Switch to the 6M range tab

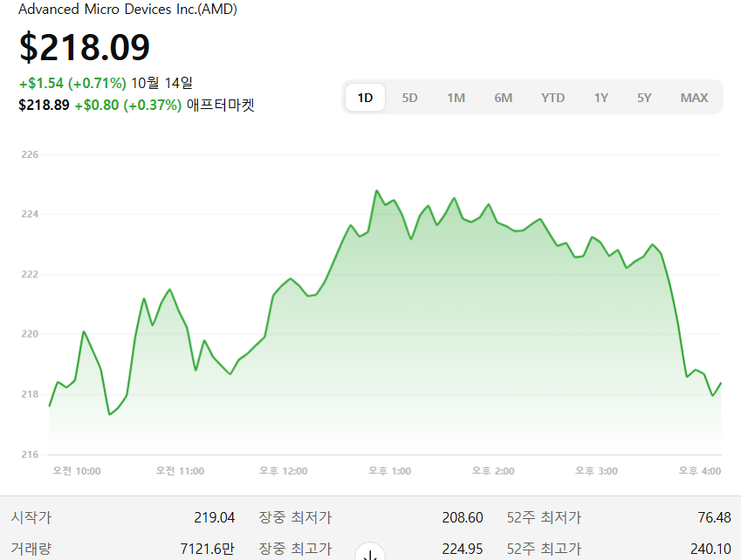pos(503,98)
